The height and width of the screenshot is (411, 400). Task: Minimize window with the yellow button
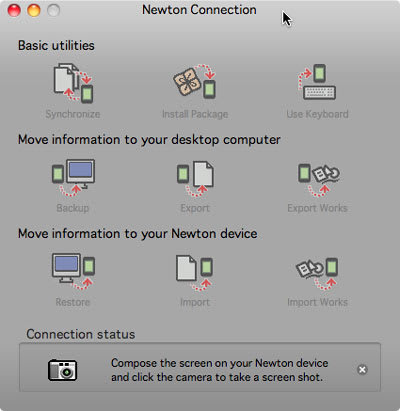34,10
